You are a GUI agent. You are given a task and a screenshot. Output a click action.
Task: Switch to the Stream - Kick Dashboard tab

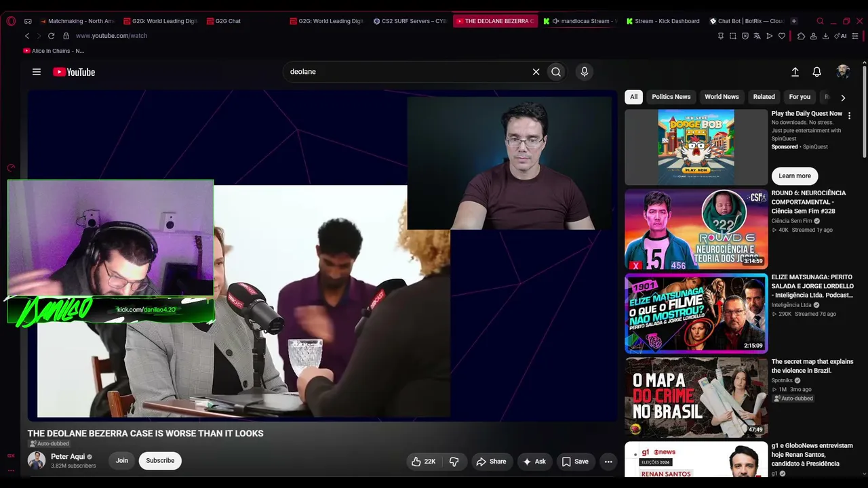[664, 21]
